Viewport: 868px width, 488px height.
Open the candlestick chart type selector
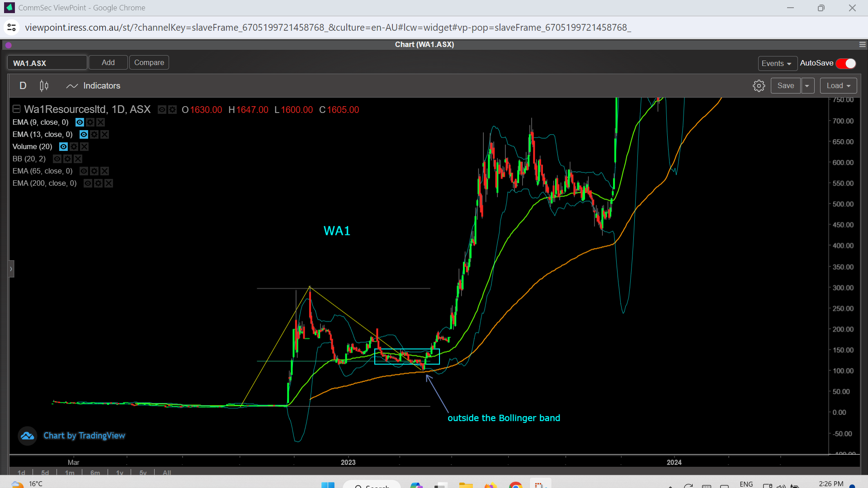pyautogui.click(x=44, y=86)
